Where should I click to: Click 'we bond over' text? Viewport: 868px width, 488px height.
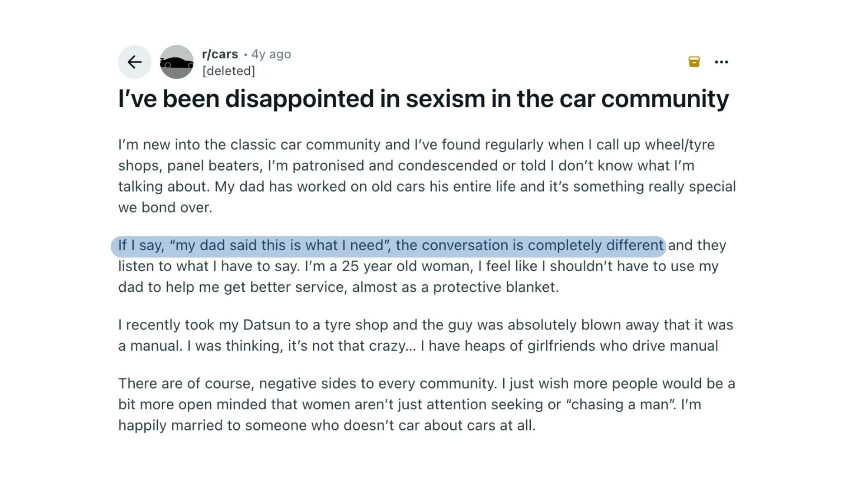click(165, 208)
